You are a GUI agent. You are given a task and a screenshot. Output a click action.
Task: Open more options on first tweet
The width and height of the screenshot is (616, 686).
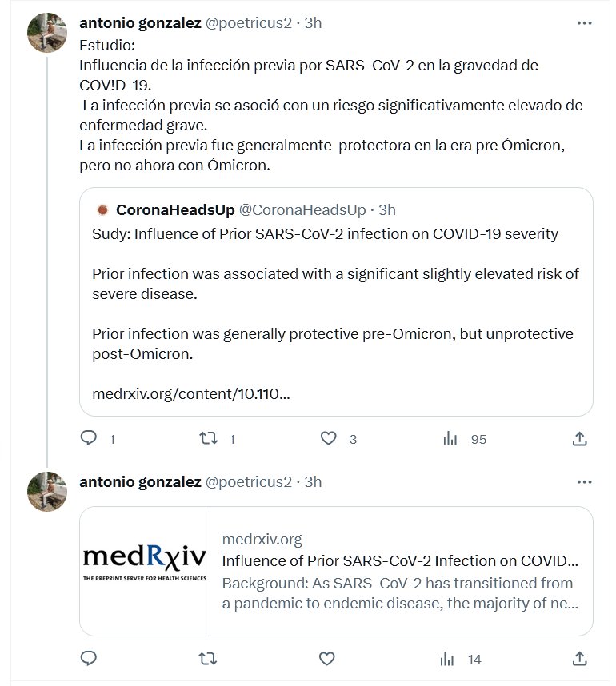coord(584,23)
